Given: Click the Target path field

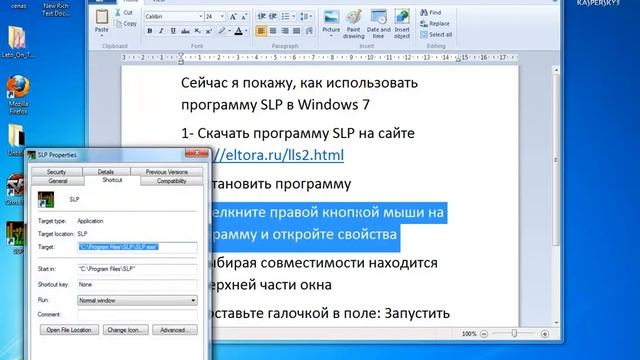Looking at the screenshot, I should point(137,247).
